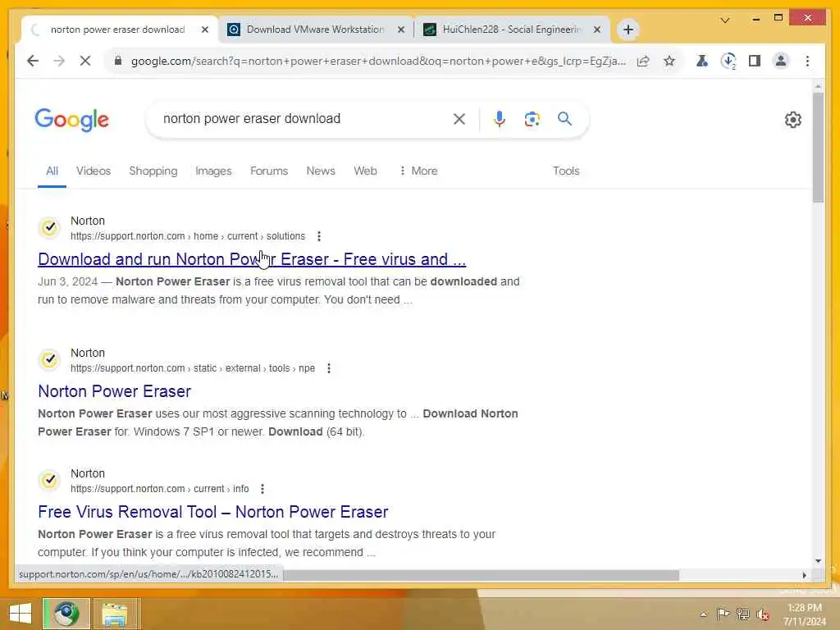
Task: Open Chrome three-dot menu
Action: [807, 61]
